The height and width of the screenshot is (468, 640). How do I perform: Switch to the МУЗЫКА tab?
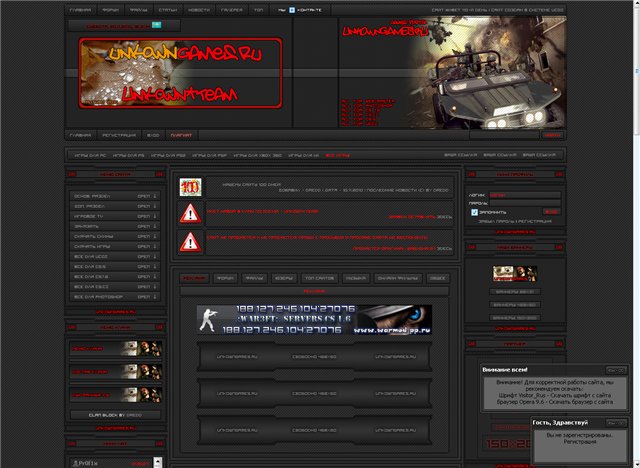coord(356,278)
